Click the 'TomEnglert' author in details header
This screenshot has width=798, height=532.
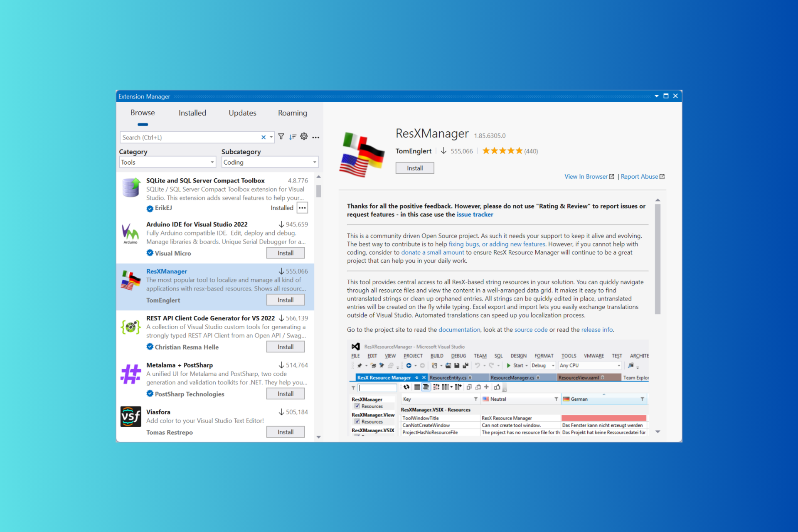pos(414,151)
